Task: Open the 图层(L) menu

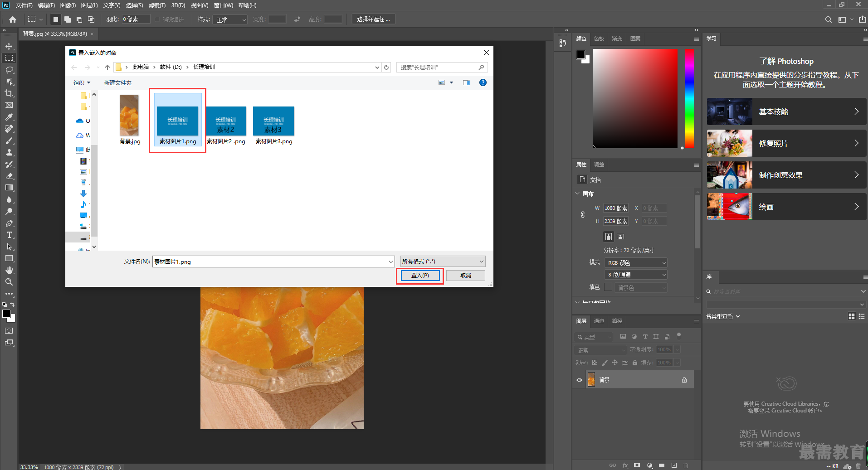Action: [x=89, y=5]
